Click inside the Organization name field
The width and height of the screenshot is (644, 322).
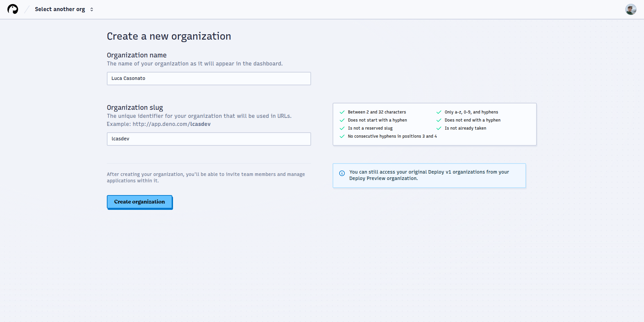[x=208, y=78]
